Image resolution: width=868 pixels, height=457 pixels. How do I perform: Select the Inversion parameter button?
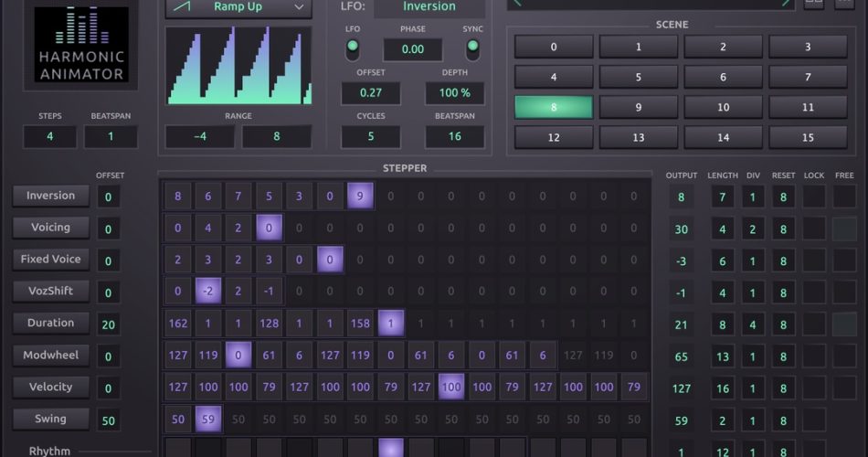[x=51, y=196]
